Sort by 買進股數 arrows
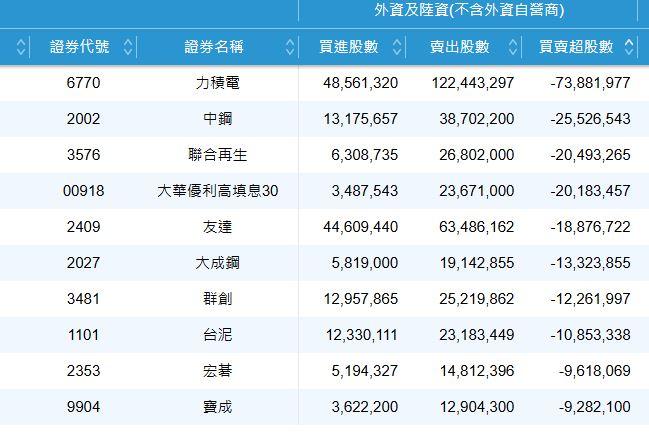This screenshot has width=649, height=435. [397, 47]
